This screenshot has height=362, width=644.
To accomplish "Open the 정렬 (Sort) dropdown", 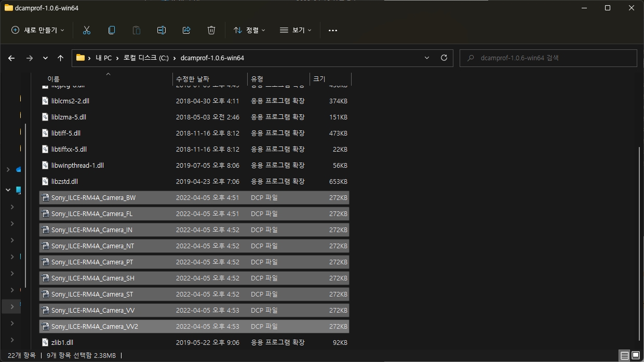I will [249, 30].
